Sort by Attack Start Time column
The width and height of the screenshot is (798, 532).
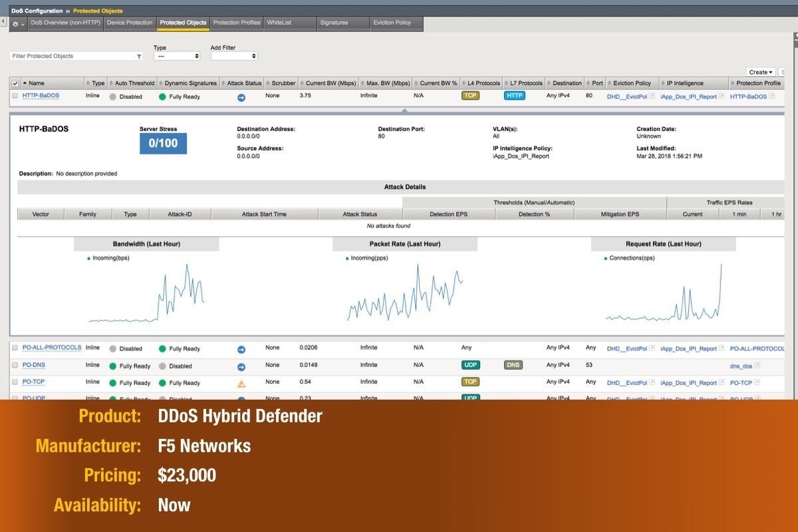264,214
